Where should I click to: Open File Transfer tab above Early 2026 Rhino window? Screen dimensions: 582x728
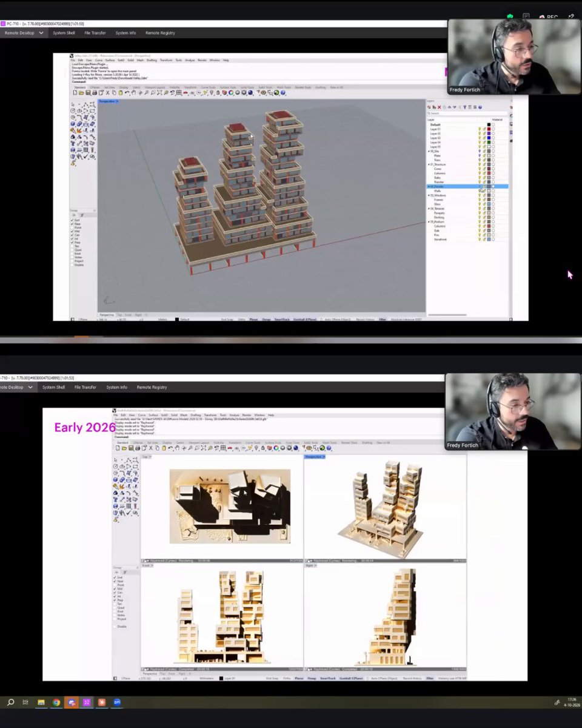click(x=85, y=387)
